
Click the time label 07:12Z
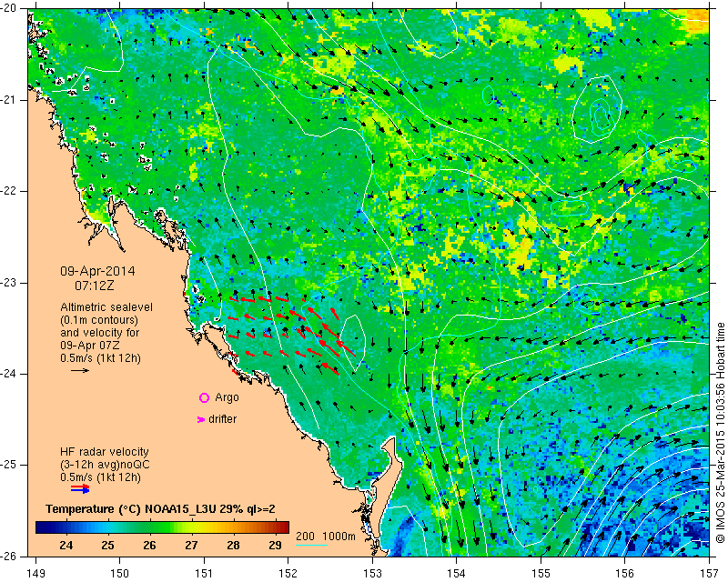point(95,286)
